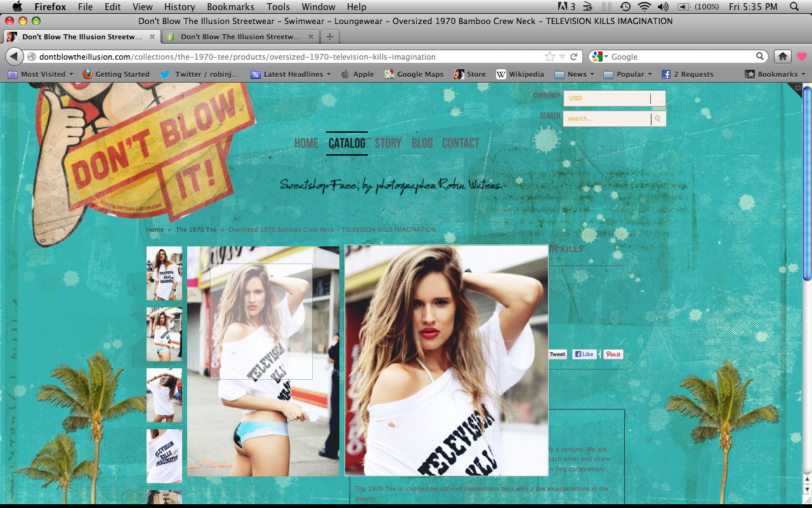Select the first product thumbnail image
Screen dimensions: 812x508
click(164, 273)
